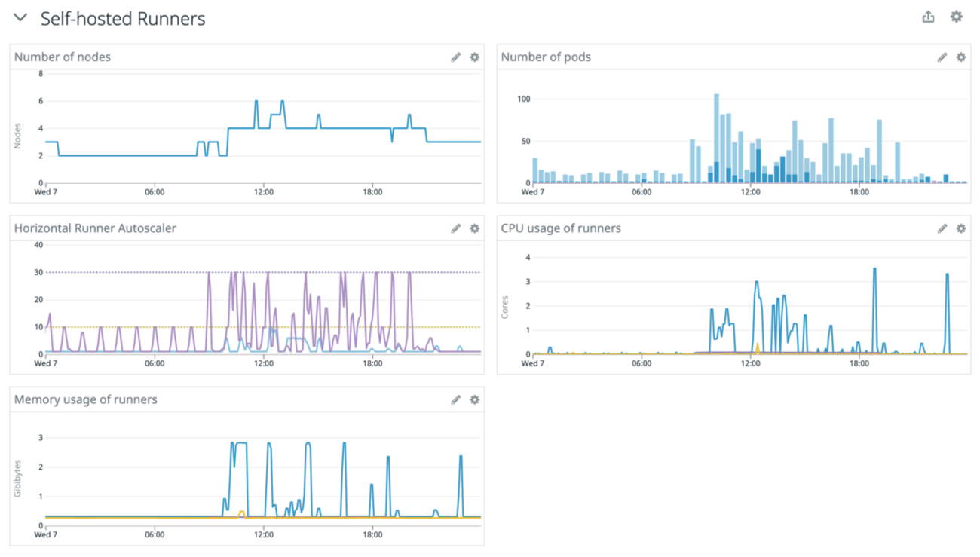This screenshot has width=980, height=557.
Task: Edit the Memory usage of runners widget
Action: click(455, 400)
